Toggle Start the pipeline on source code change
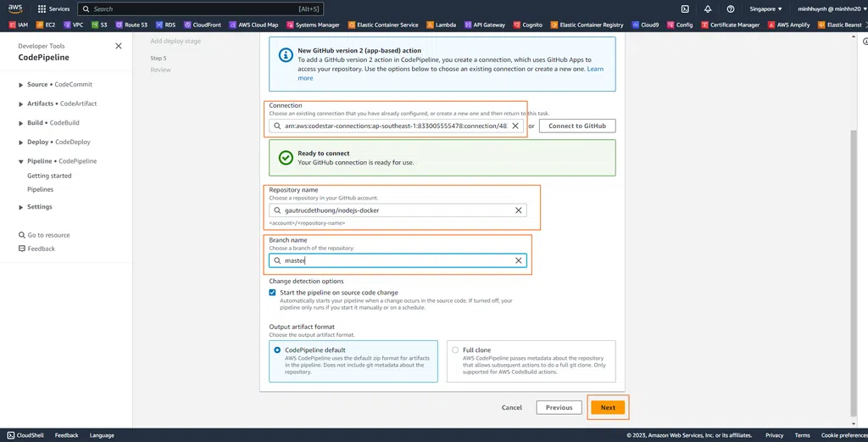The height and width of the screenshot is (442, 868). [x=272, y=293]
